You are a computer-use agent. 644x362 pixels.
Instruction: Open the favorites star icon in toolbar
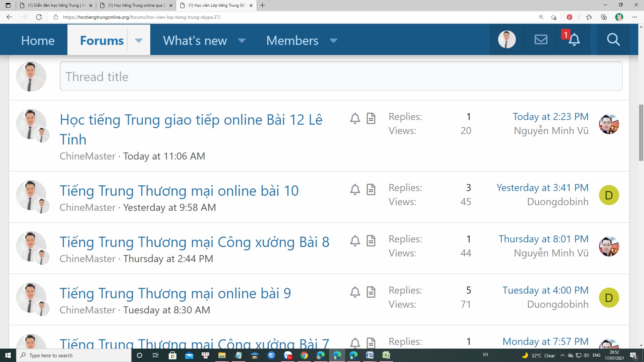click(x=589, y=17)
